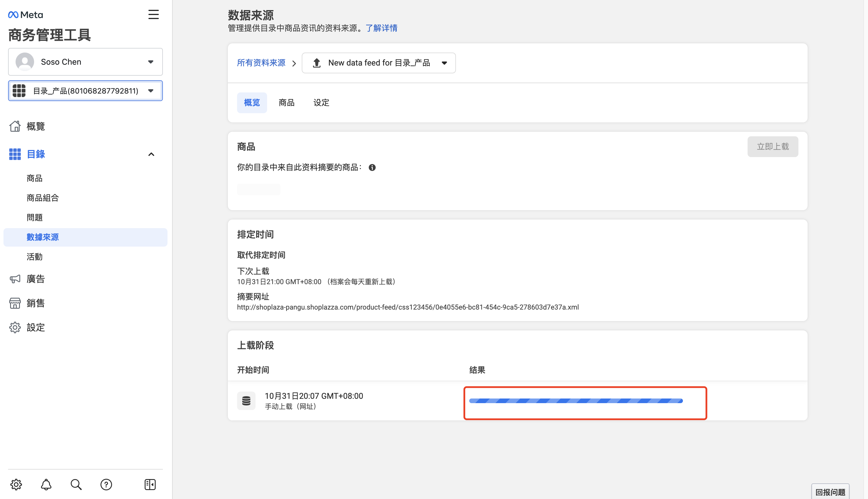Image resolution: width=868 pixels, height=499 pixels.
Task: Click the upload progress bar under 结果
Action: click(576, 401)
